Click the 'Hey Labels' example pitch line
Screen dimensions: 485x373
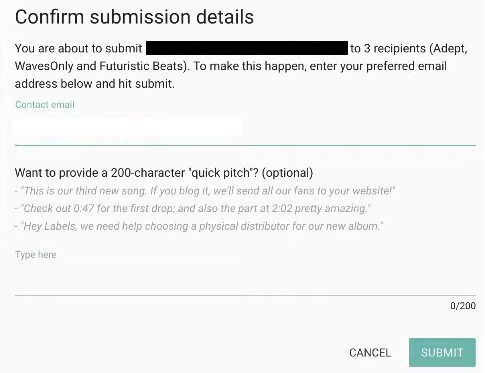[x=199, y=226]
